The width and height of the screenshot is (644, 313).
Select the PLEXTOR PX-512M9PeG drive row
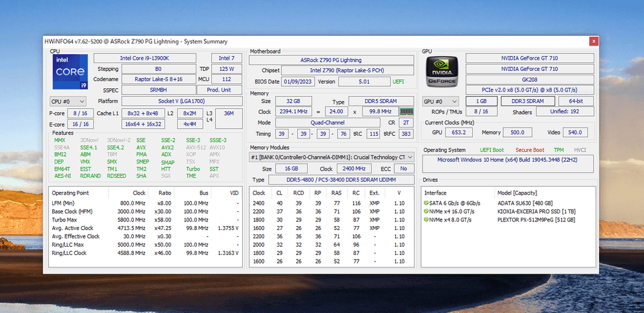[x=509, y=220]
